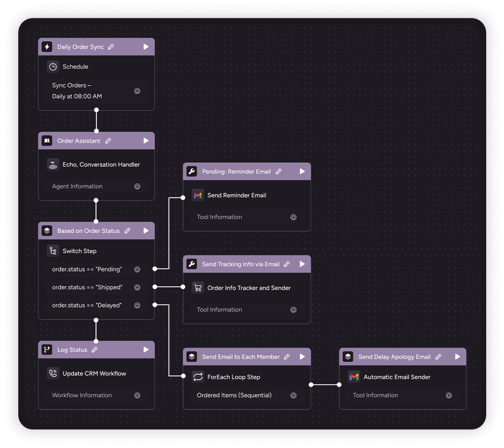Image resolution: width=504 pixels, height=448 pixels.
Task: Click the Order Info Tracker cart icon
Action: tap(197, 288)
